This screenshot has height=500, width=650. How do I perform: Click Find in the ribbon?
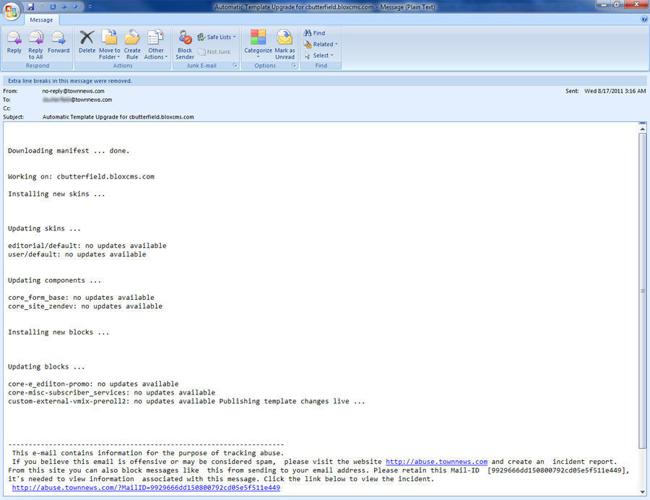[x=315, y=33]
